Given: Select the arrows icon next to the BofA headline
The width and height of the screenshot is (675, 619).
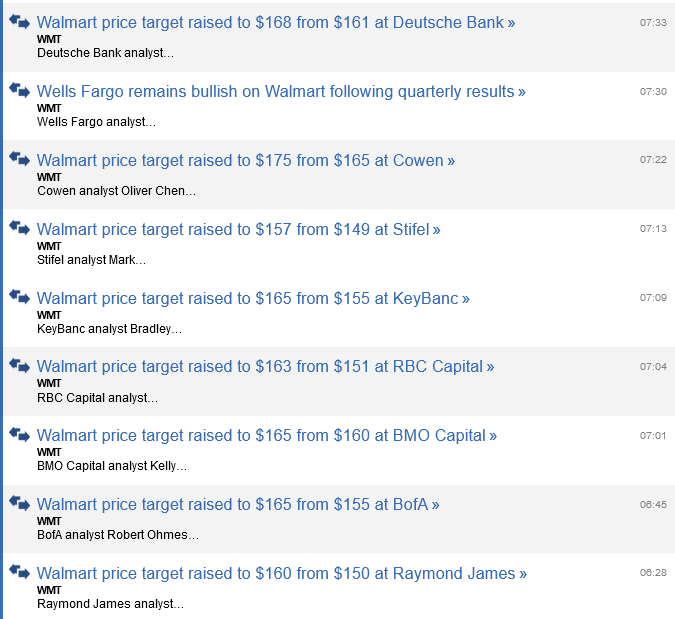Looking at the screenshot, I should click(x=20, y=503).
